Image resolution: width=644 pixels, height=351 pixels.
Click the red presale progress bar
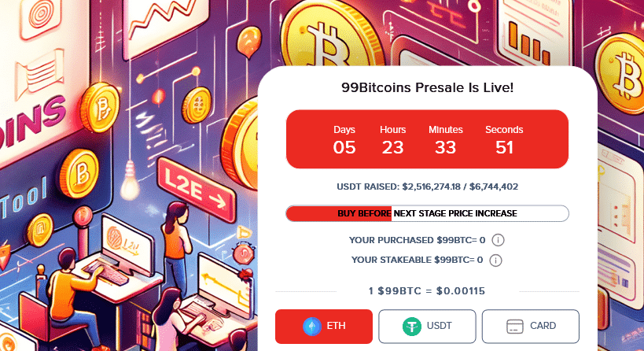coord(427,213)
